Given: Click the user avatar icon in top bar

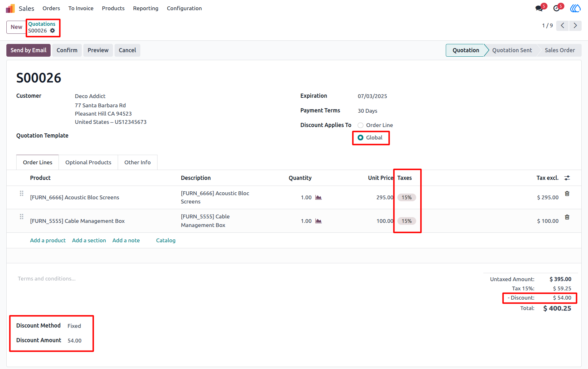Looking at the screenshot, I should tap(575, 8).
